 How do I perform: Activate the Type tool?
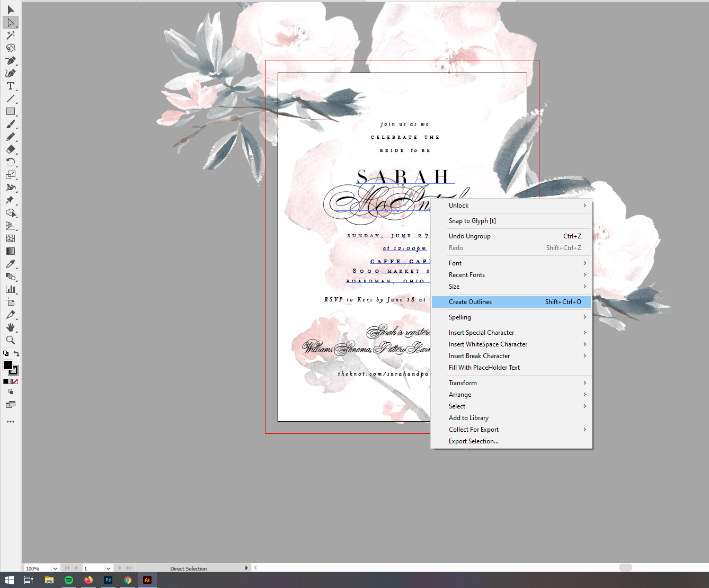click(x=10, y=86)
